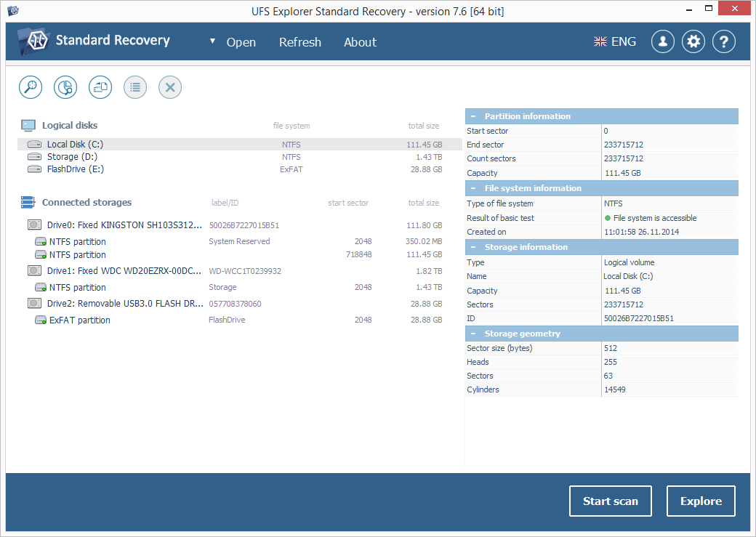Click the Storage information ID value 50026B7227015B51
The image size is (756, 537).
pos(639,318)
